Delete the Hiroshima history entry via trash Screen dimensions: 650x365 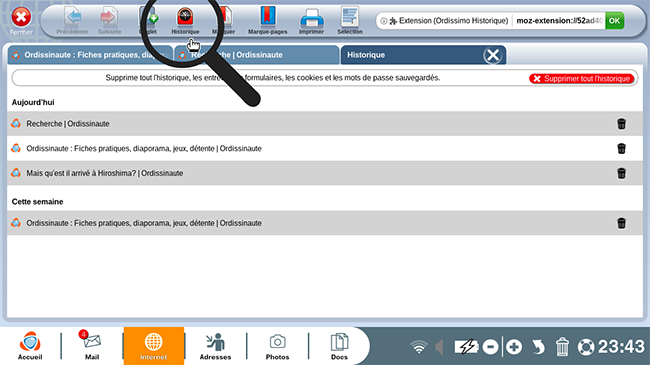point(621,173)
